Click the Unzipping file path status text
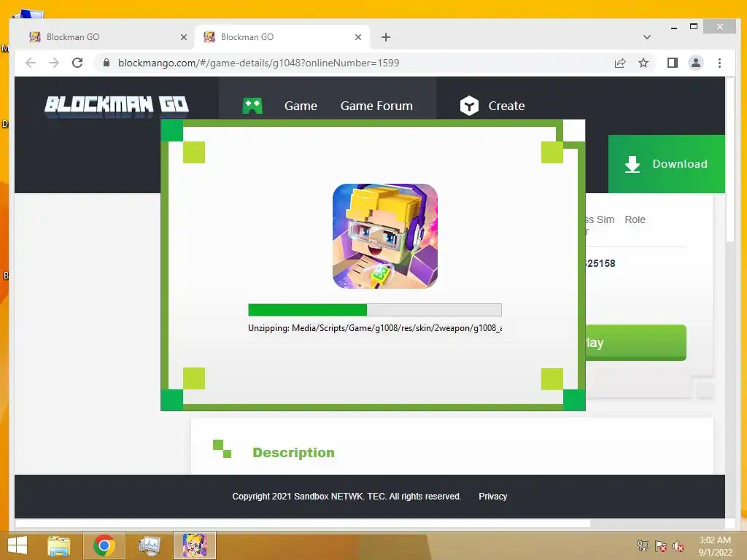This screenshot has height=560, width=747. (x=375, y=328)
